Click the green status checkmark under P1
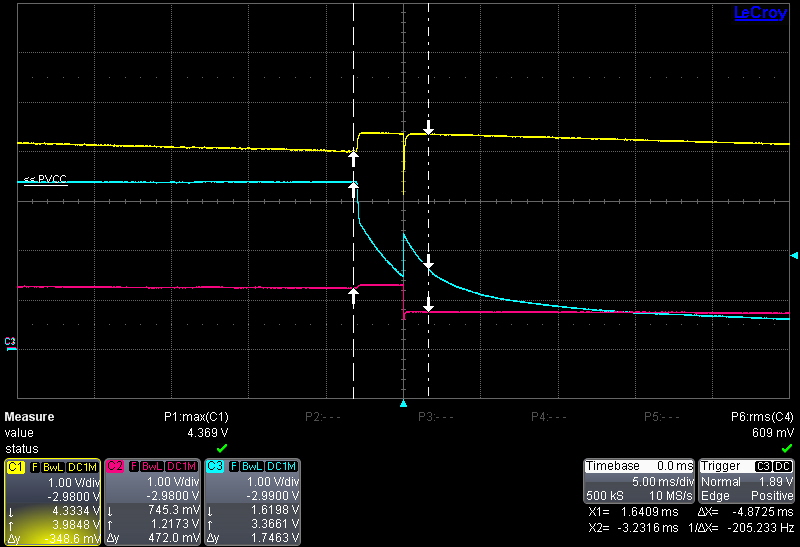Image resolution: width=800 pixels, height=547 pixels. coord(222,448)
